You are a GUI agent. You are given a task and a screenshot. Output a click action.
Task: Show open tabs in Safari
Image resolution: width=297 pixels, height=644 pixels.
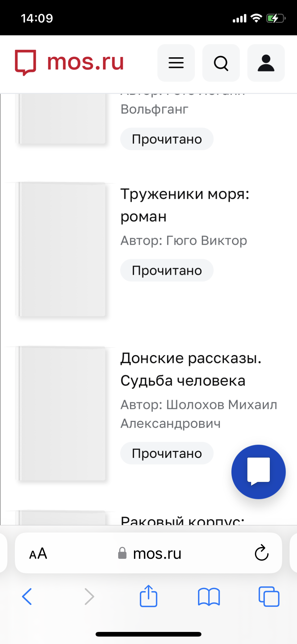pyautogui.click(x=269, y=596)
